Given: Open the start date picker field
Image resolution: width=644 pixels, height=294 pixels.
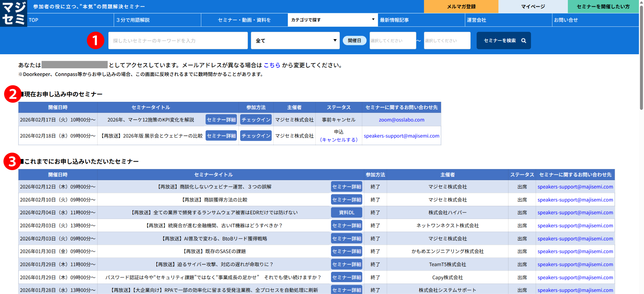Looking at the screenshot, I should click(x=392, y=41).
